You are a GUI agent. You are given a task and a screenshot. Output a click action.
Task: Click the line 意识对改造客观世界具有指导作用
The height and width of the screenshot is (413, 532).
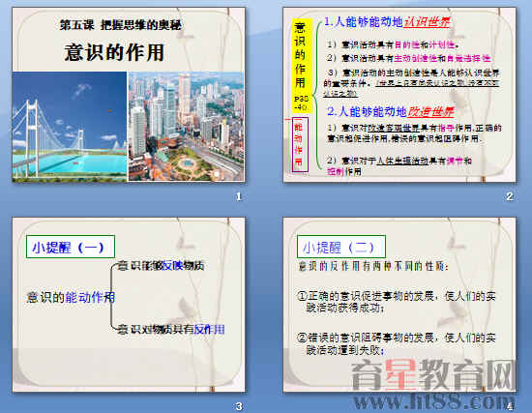[x=414, y=133]
